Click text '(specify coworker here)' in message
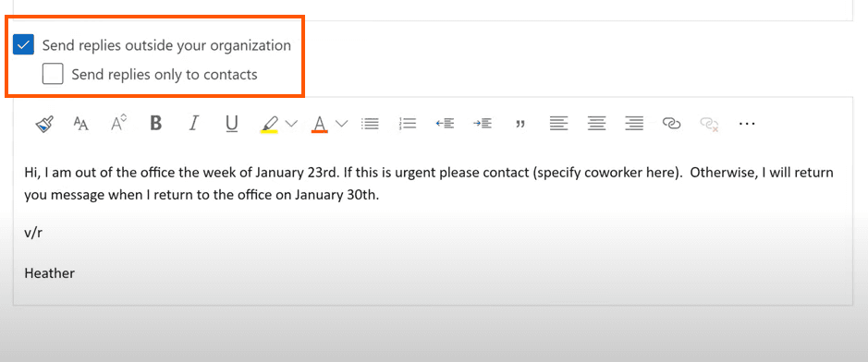 click(x=606, y=173)
